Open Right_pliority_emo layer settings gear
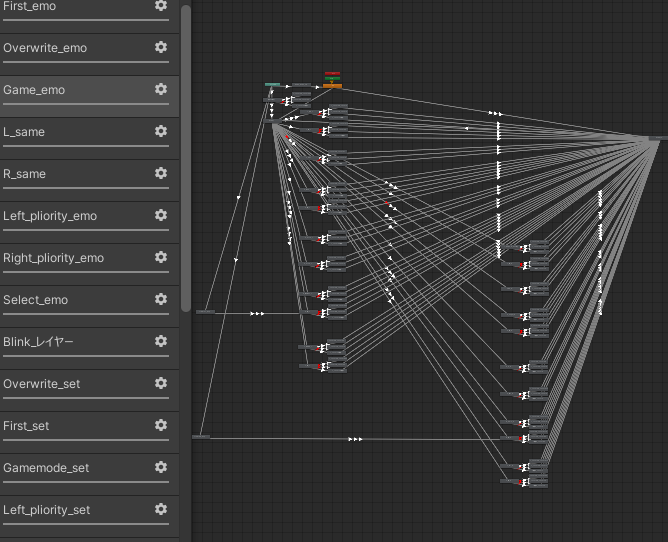 click(161, 257)
